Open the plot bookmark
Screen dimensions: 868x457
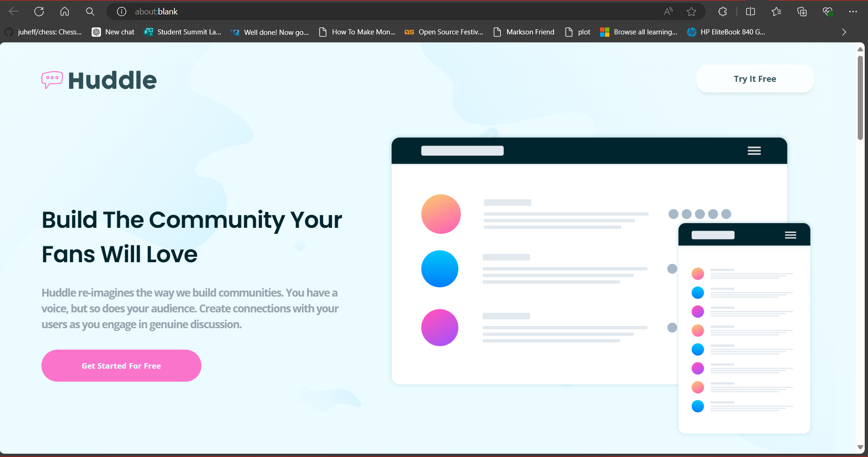(x=578, y=32)
